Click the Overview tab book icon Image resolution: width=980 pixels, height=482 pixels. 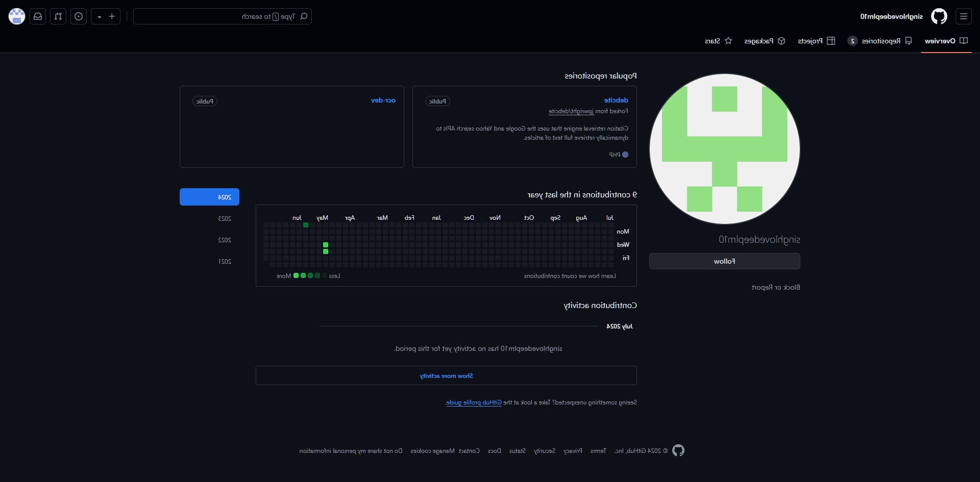tap(964, 41)
